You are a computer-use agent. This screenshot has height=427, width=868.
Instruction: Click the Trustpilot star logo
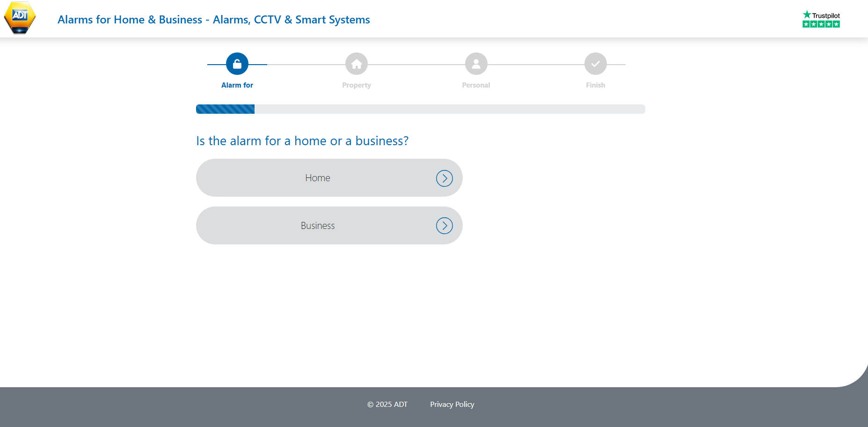[x=821, y=15]
